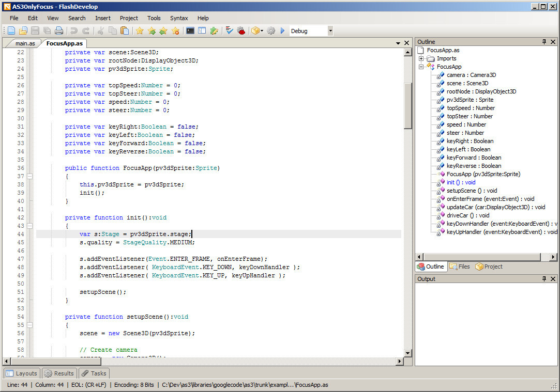Create a new file via toolbar icon

pyautogui.click(x=11, y=31)
